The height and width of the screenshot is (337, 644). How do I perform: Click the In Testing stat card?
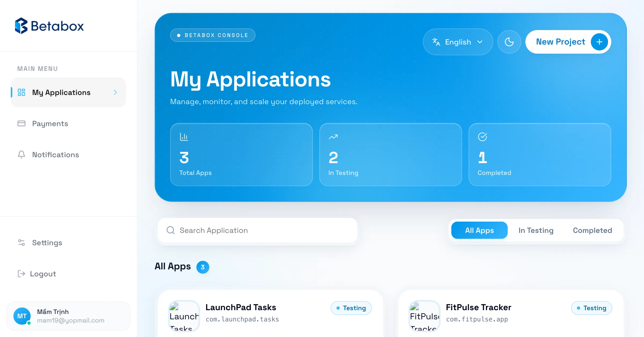[391, 155]
